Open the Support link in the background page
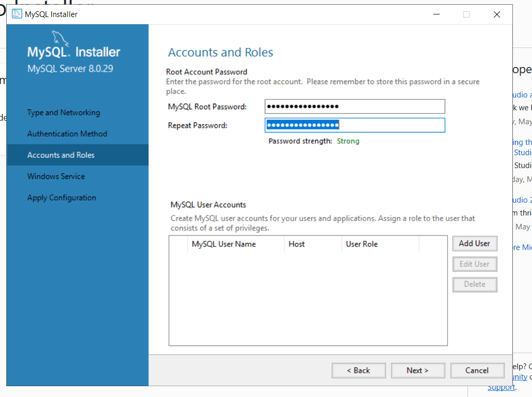The width and height of the screenshot is (532, 397). point(501,387)
